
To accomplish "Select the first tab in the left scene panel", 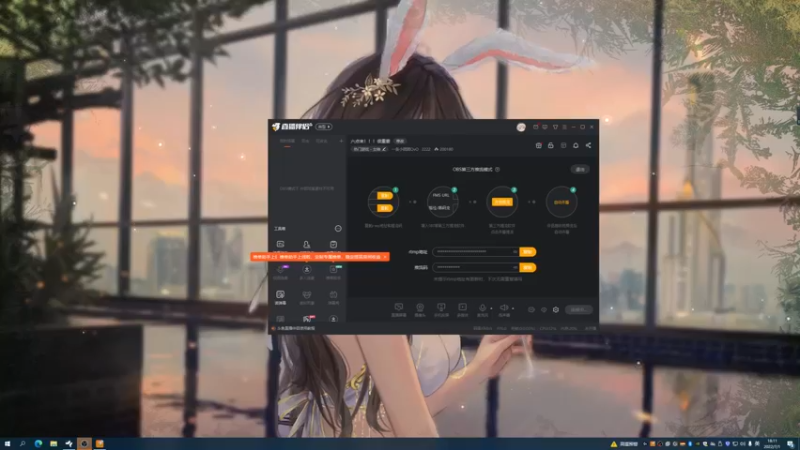I will [287, 141].
